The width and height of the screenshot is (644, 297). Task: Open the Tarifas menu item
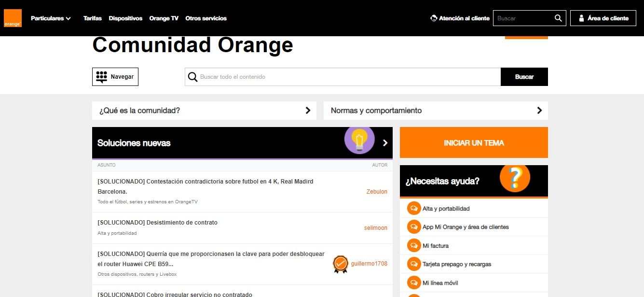pyautogui.click(x=93, y=18)
